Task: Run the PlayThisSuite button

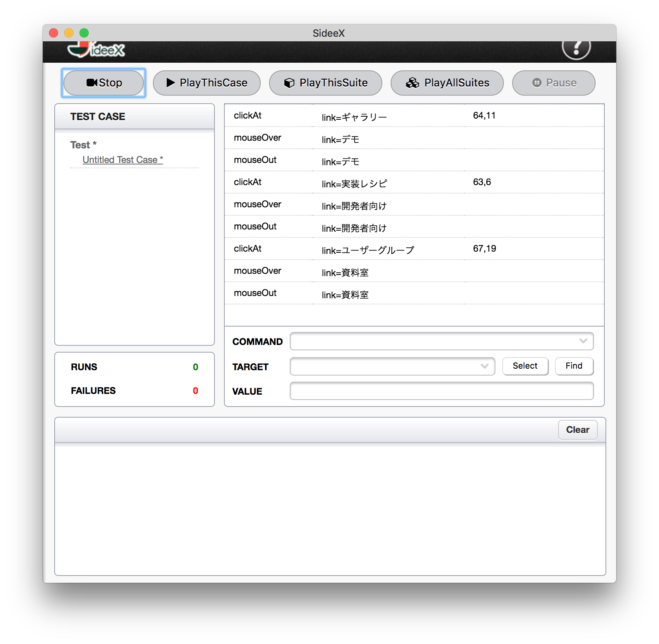Action: (325, 83)
